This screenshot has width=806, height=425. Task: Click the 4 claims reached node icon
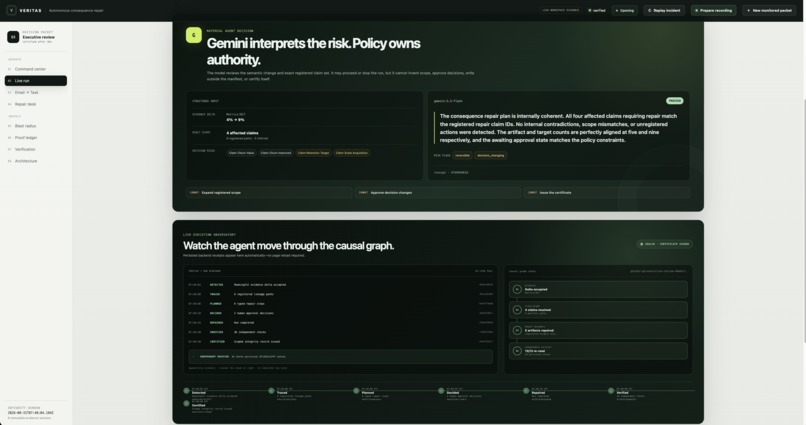click(x=517, y=310)
